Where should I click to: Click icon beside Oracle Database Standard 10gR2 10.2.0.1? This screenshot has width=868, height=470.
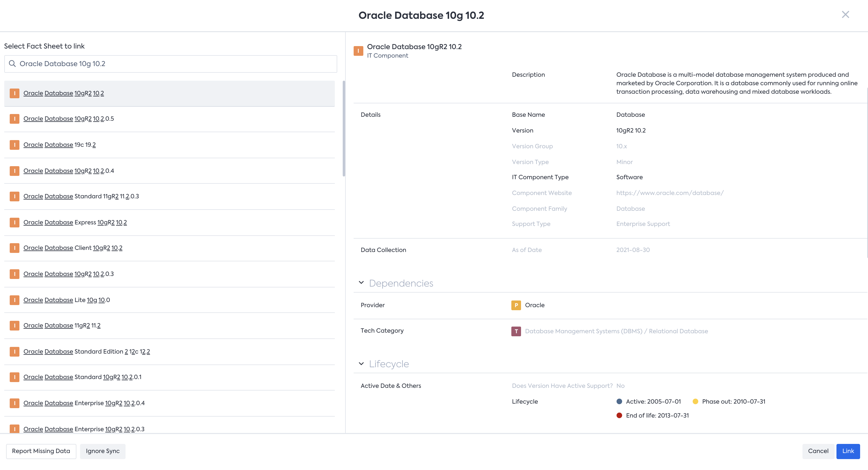pos(15,377)
